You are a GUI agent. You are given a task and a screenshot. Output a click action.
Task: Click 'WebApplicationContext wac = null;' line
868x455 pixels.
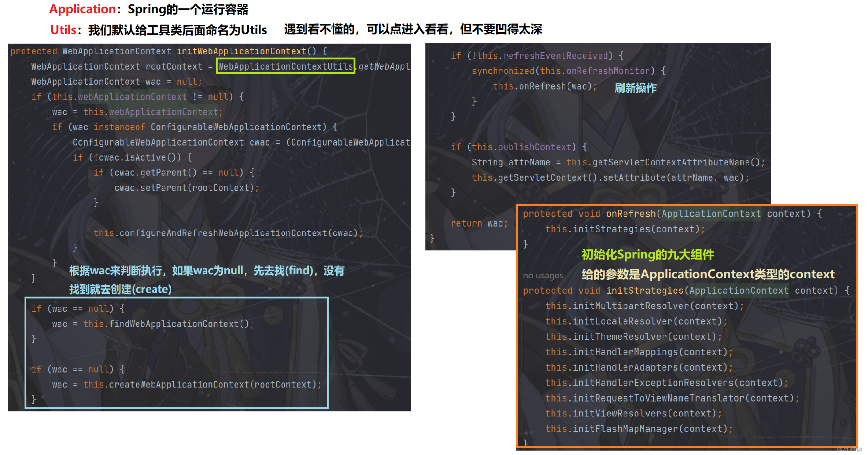(x=116, y=81)
